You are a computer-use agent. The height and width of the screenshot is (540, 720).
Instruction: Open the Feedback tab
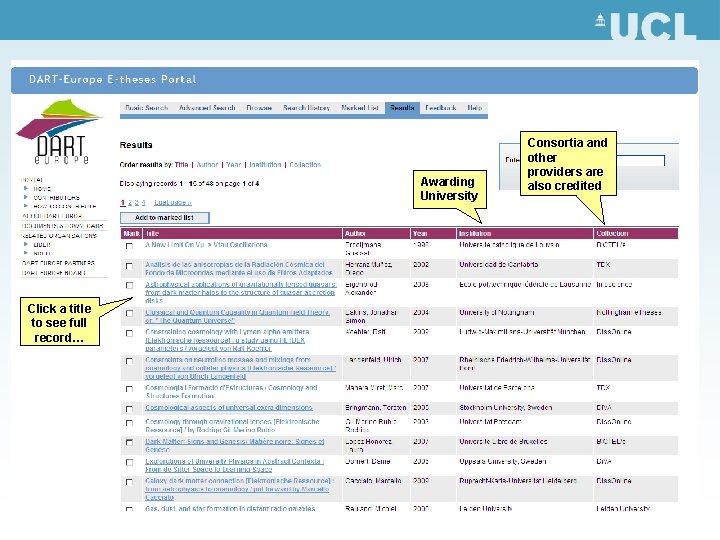[440, 108]
